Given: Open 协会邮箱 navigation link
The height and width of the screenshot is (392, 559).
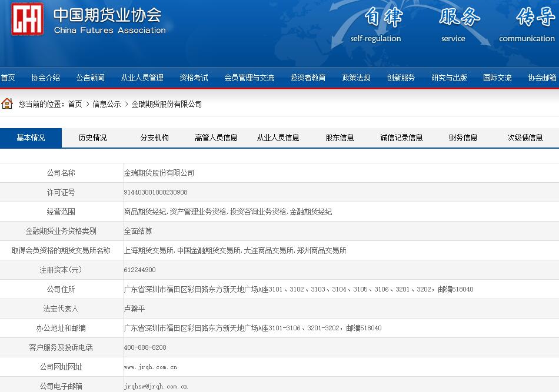Looking at the screenshot, I should pyautogui.click(x=543, y=78).
